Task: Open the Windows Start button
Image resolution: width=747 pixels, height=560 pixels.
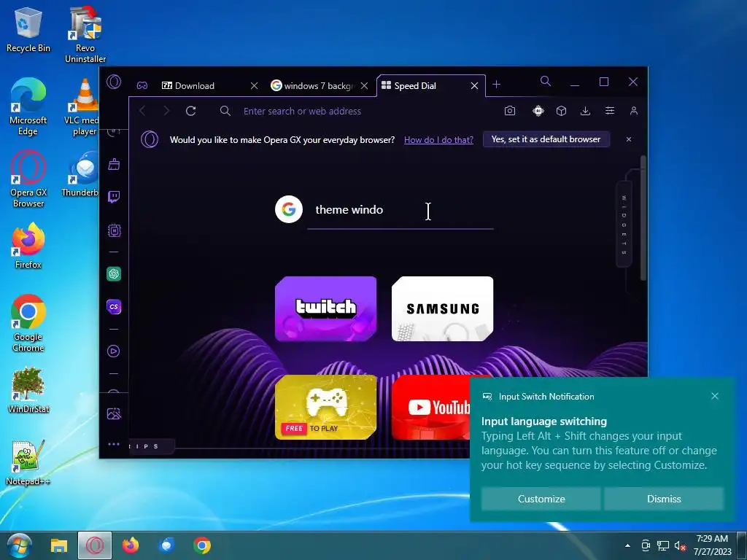Action: coord(20,545)
